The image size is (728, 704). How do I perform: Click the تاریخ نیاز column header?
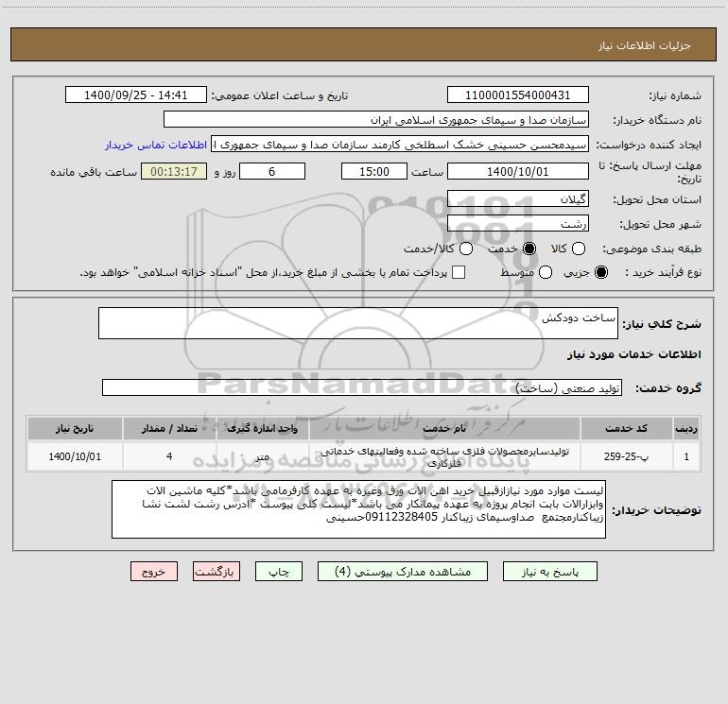pyautogui.click(x=75, y=428)
